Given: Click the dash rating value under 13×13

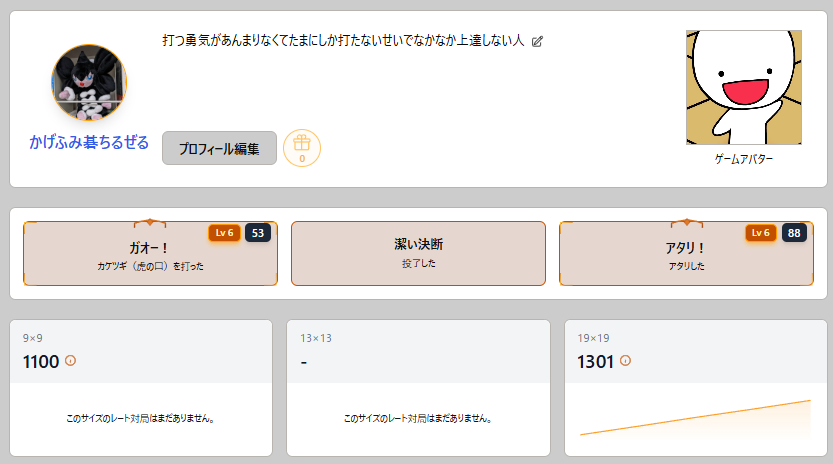Looking at the screenshot, I should (304, 362).
